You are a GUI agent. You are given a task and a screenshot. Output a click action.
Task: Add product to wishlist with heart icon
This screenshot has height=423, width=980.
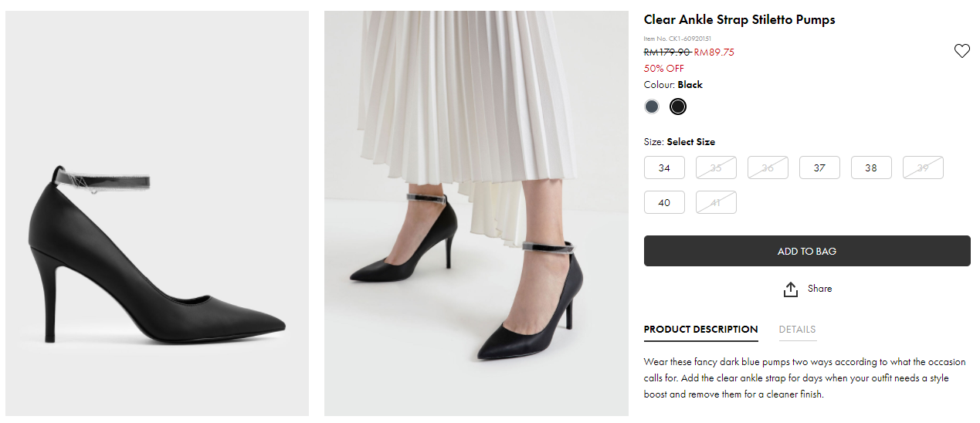tap(961, 52)
